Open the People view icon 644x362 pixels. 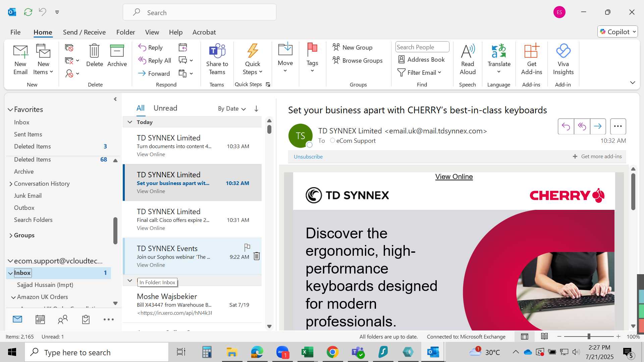point(63,319)
